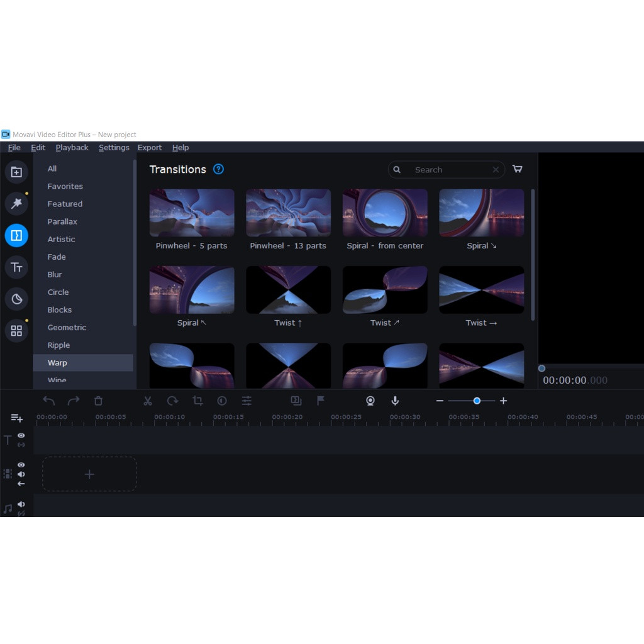Click the webcam Record video icon

[370, 401]
